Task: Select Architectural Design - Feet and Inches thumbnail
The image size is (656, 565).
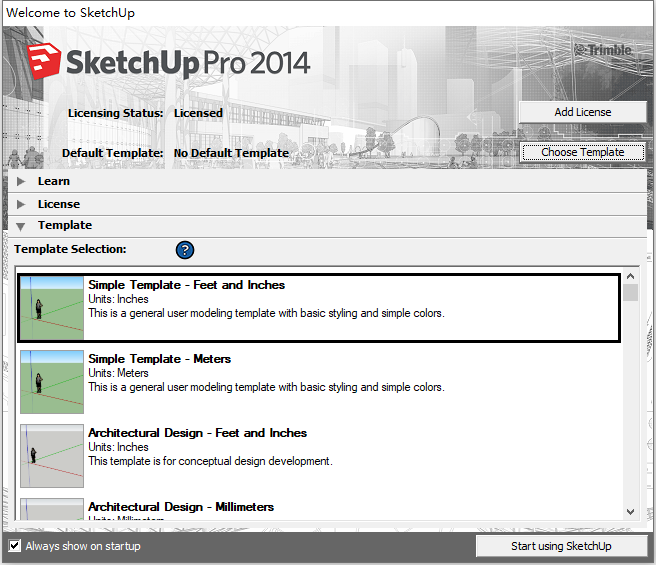Action: point(52,456)
